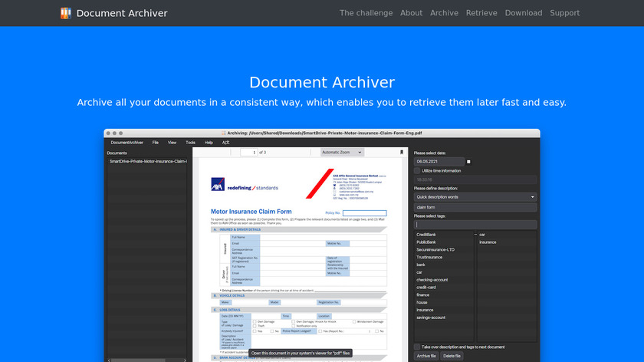The height and width of the screenshot is (362, 644).
Task: Click the Document Archiver logo icon
Action: pos(66,13)
